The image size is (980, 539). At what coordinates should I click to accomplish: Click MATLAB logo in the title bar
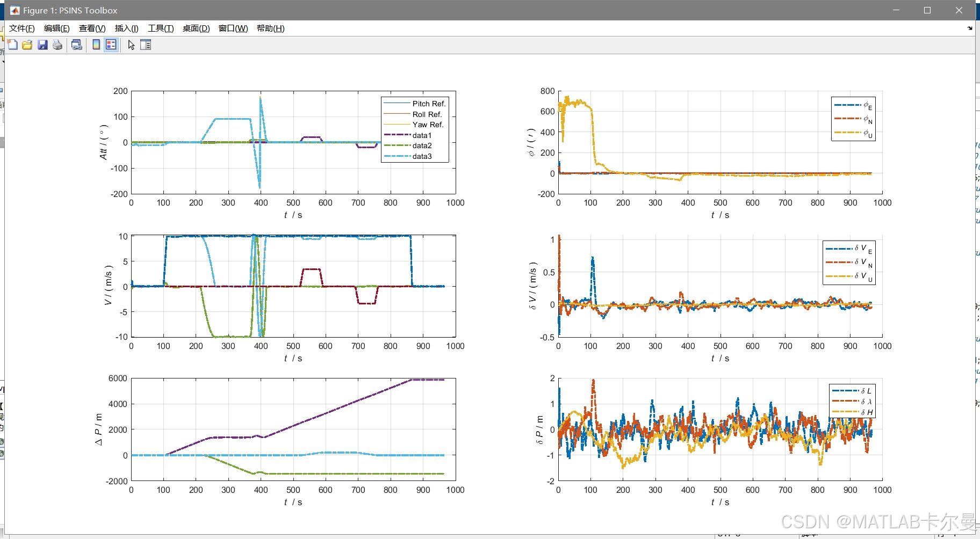point(15,10)
